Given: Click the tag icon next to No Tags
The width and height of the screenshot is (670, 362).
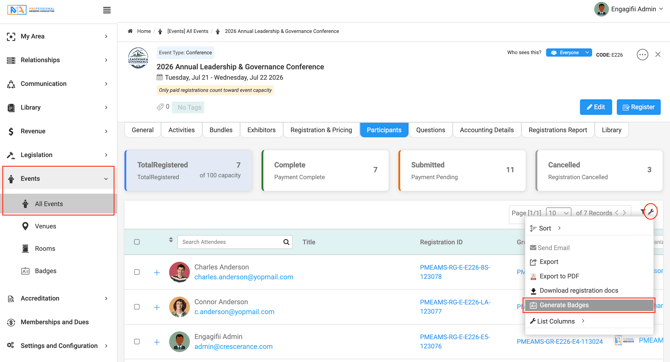Looking at the screenshot, I should (x=160, y=107).
